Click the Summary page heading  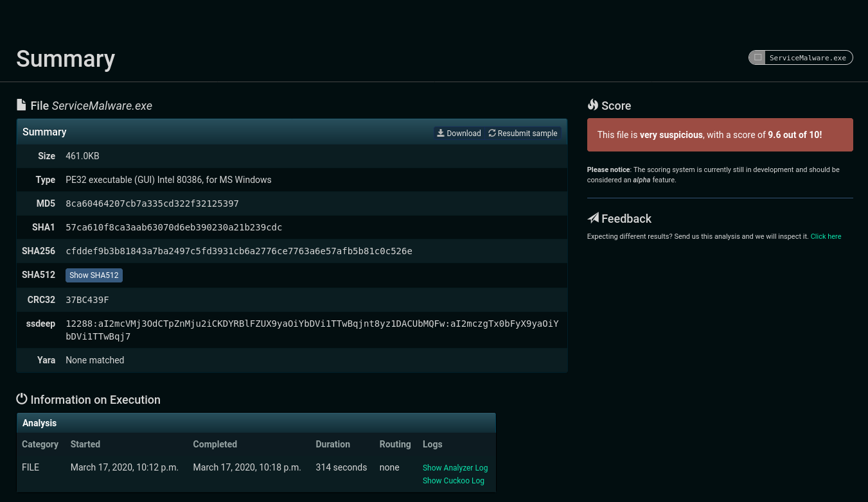66,58
